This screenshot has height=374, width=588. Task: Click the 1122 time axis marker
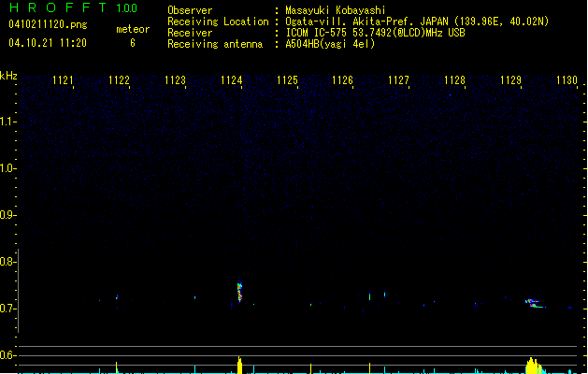119,80
